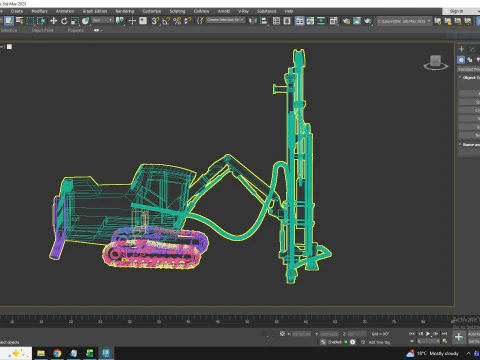Open Schematic View
The width and height of the screenshot is (480, 360).
tap(321, 21)
